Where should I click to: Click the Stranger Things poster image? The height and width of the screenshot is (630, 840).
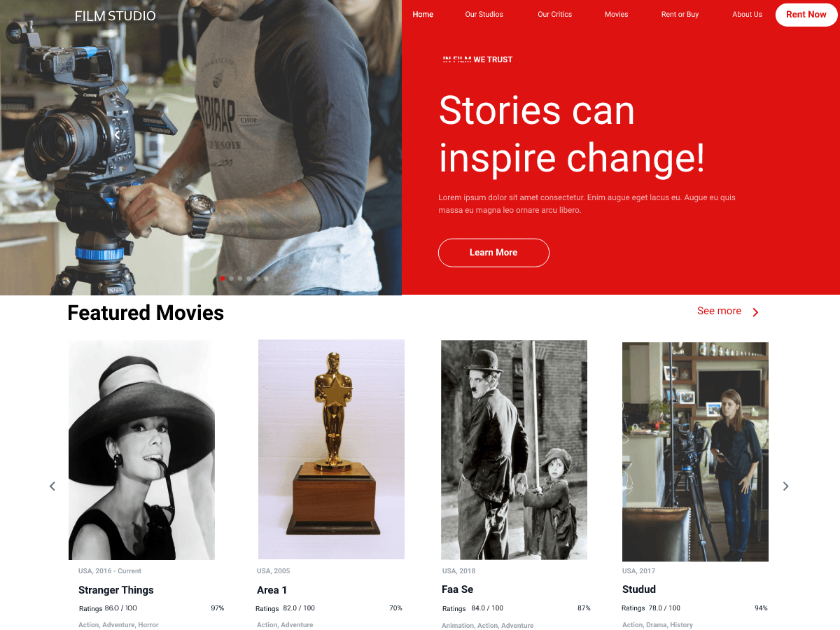(x=141, y=449)
